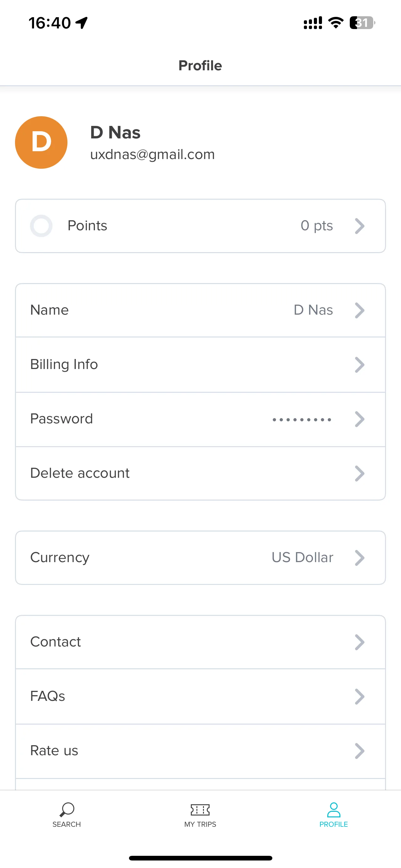Viewport: 401px width, 868px height.
Task: Expand the Points row chevron
Action: pyautogui.click(x=359, y=226)
